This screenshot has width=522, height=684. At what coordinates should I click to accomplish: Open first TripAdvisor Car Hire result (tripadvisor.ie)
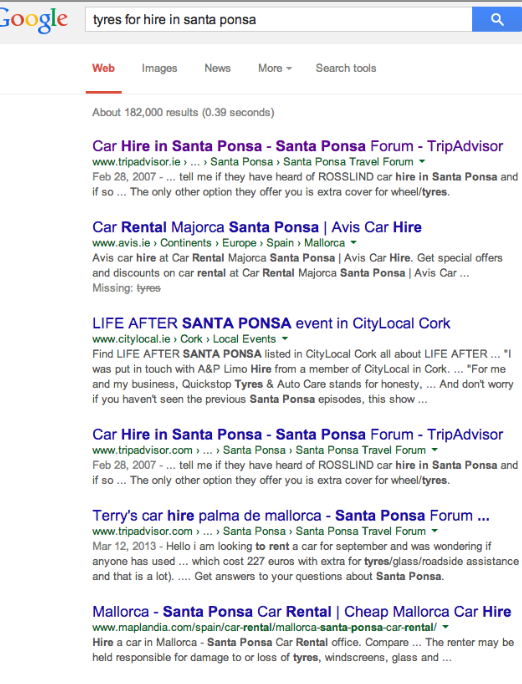297,146
